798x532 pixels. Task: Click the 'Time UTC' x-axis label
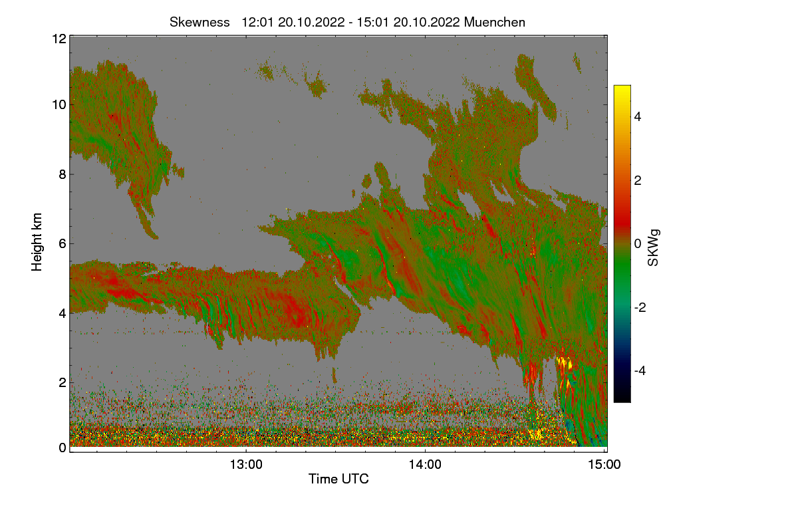point(338,479)
